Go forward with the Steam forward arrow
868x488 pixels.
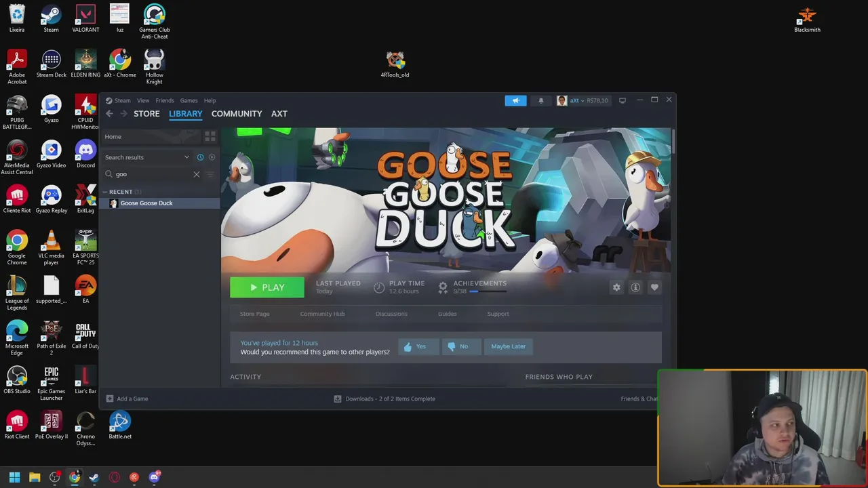(x=124, y=114)
